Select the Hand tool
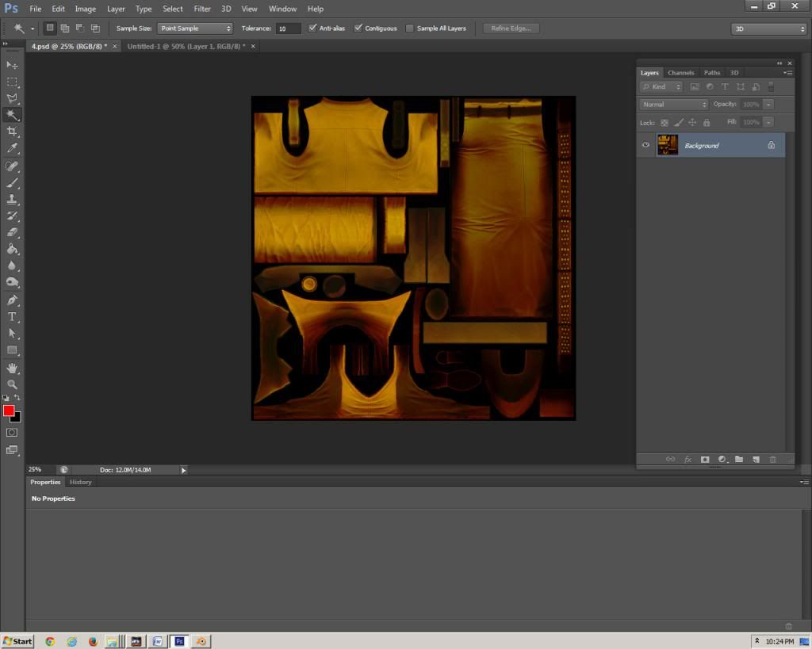 [x=12, y=368]
